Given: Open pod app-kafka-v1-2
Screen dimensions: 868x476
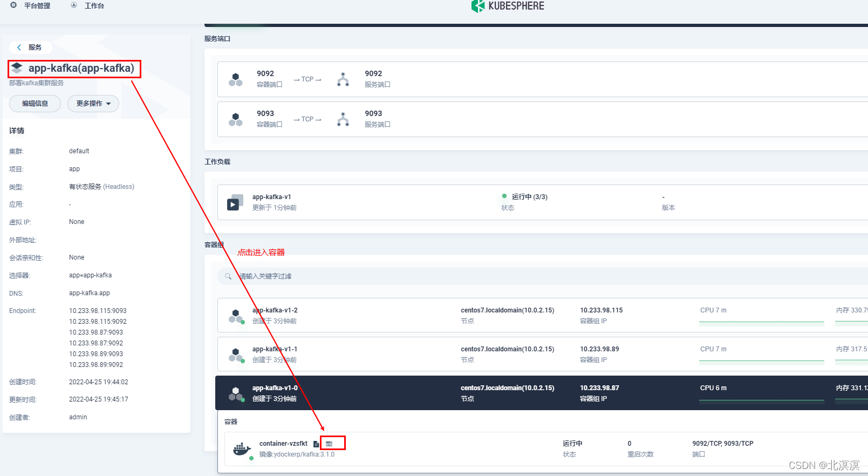Looking at the screenshot, I should click(275, 310).
